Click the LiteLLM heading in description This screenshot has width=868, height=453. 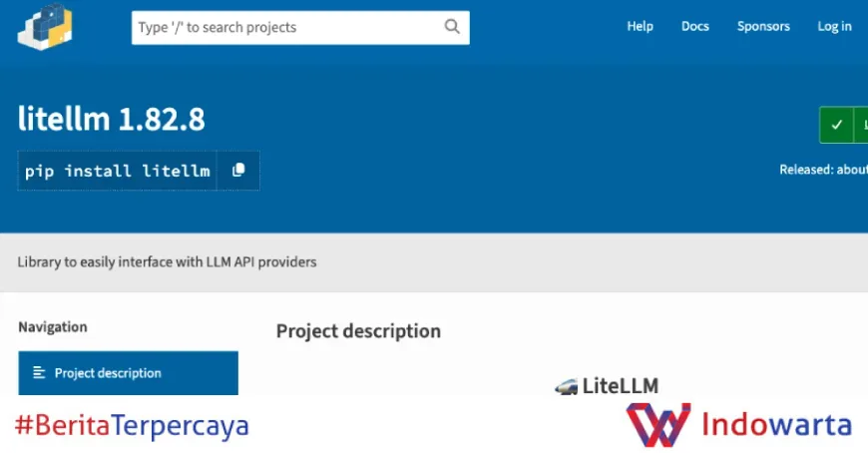620,386
